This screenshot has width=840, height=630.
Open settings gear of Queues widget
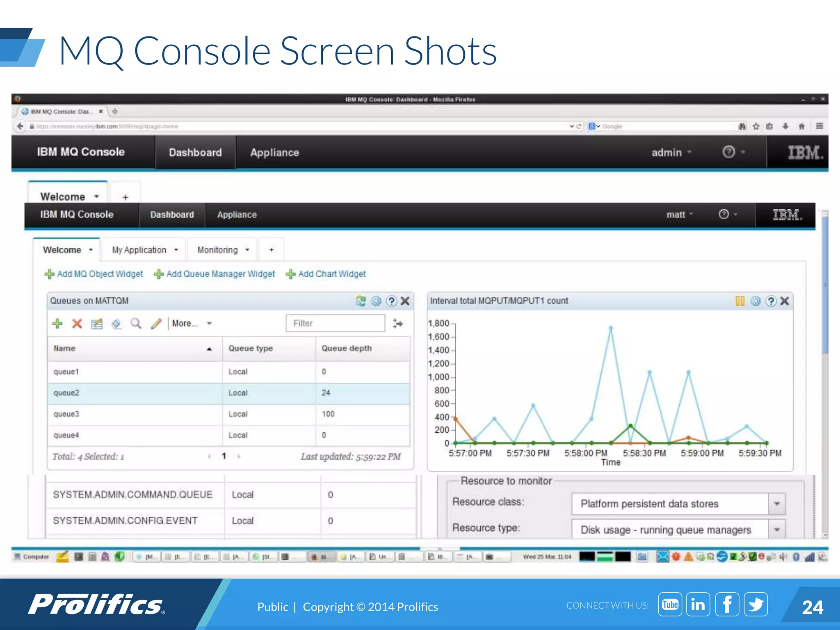(376, 301)
